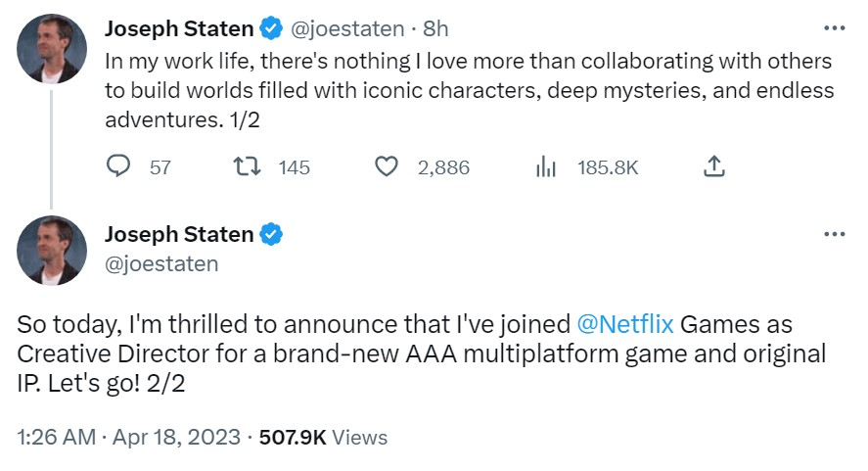Open the @Netflix mention link
The width and height of the screenshot is (868, 471).
point(626,324)
